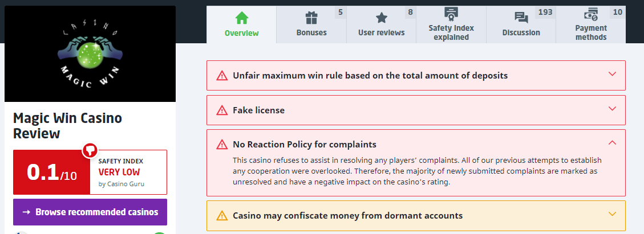Click the Magic Win casino logo
The width and height of the screenshot is (644, 234).
(x=90, y=54)
